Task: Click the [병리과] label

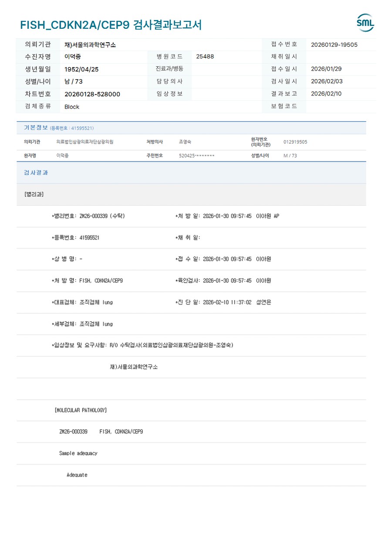Action: point(34,194)
